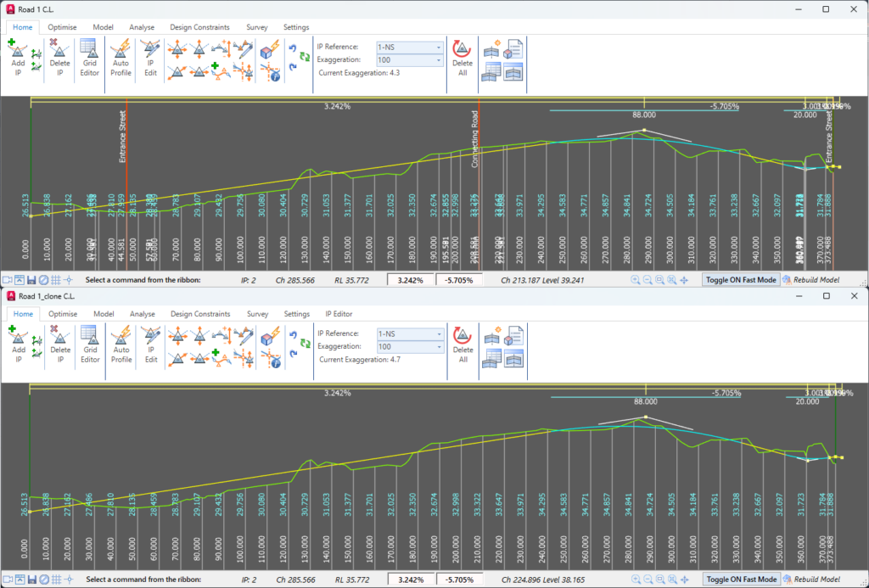Open Exaggeration dropdown in Road 1 C.L.

pos(409,60)
